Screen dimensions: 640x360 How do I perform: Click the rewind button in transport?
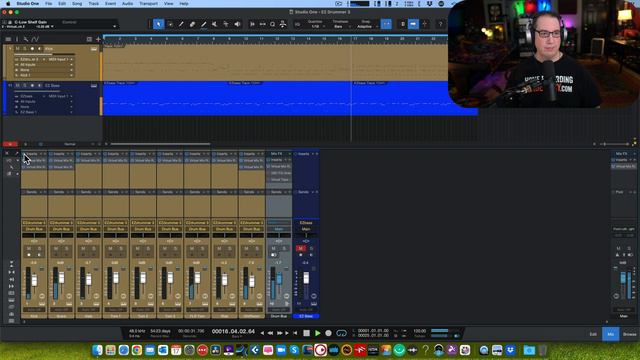[270, 333]
